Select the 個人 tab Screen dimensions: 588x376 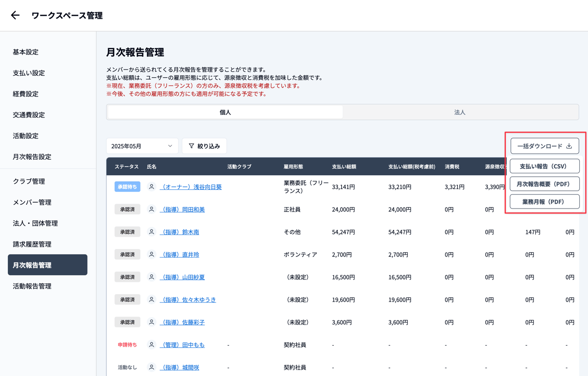pos(225,112)
